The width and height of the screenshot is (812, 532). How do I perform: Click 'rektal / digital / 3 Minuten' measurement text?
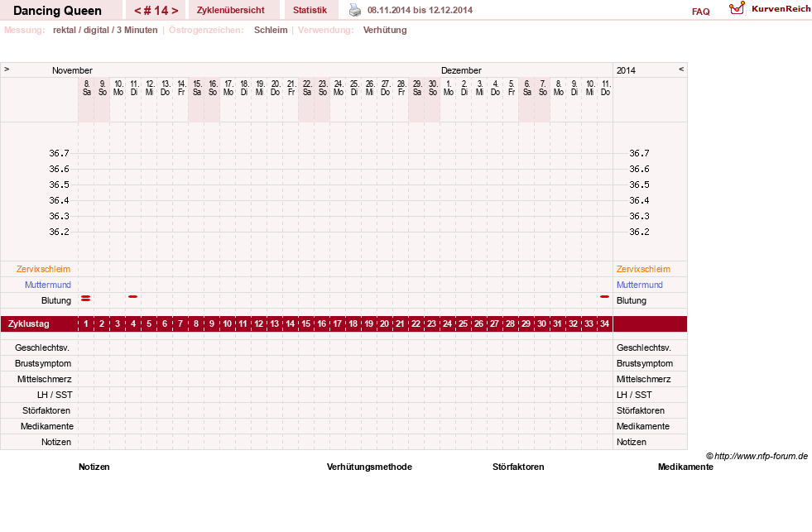point(105,30)
